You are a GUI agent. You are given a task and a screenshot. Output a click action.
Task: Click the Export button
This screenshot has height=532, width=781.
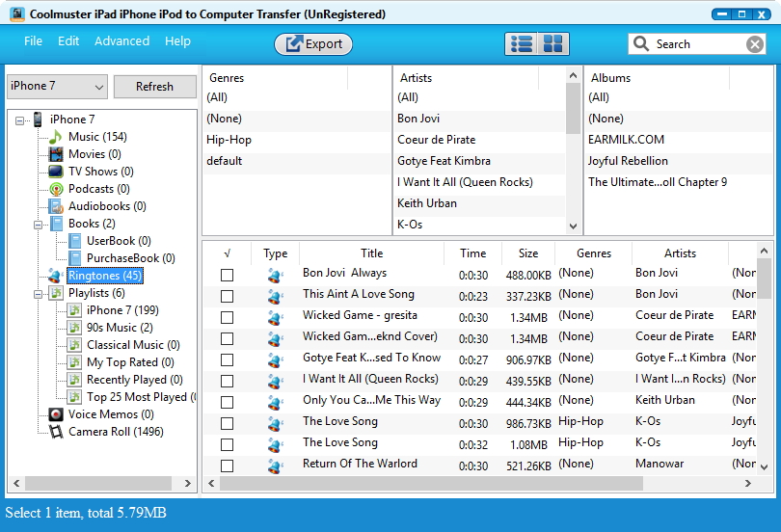[313, 44]
